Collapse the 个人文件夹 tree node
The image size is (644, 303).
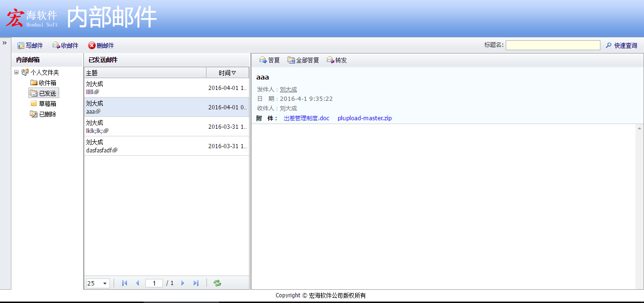coord(17,72)
